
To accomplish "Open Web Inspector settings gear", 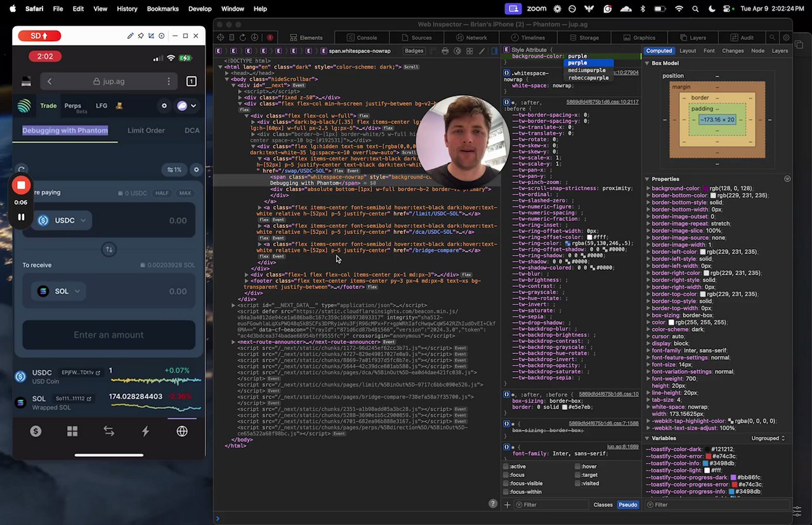I will (x=787, y=37).
